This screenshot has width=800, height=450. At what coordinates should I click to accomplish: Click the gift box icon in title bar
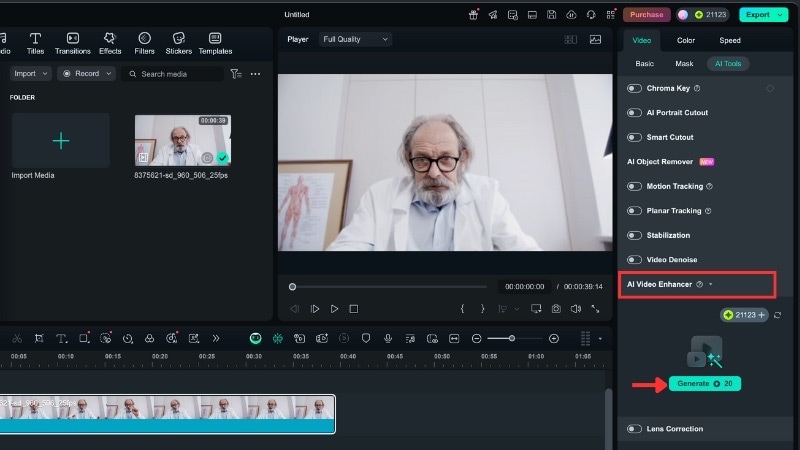coord(473,14)
